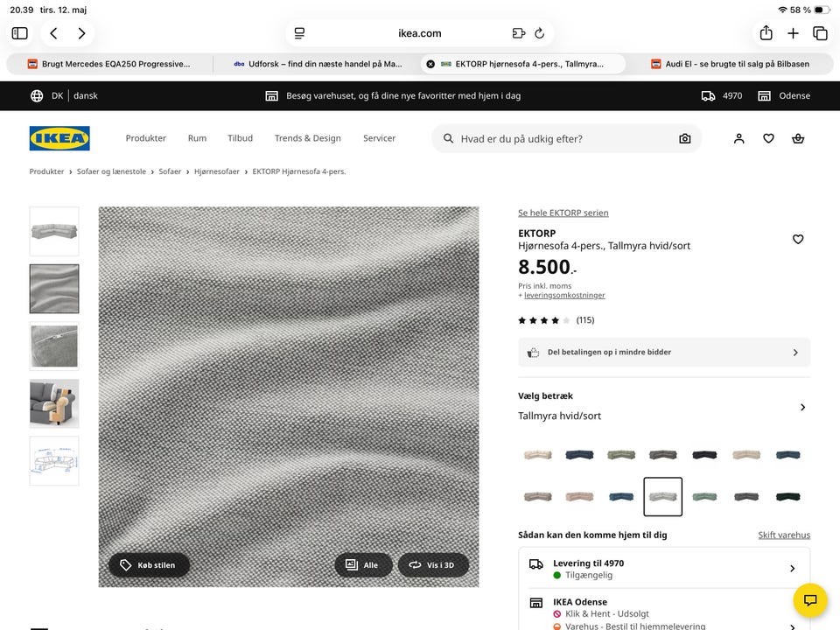Viewport: 840px width, 630px height.
Task: Choose the selected Tallmyra hvid/sort swatch
Action: pyautogui.click(x=662, y=497)
